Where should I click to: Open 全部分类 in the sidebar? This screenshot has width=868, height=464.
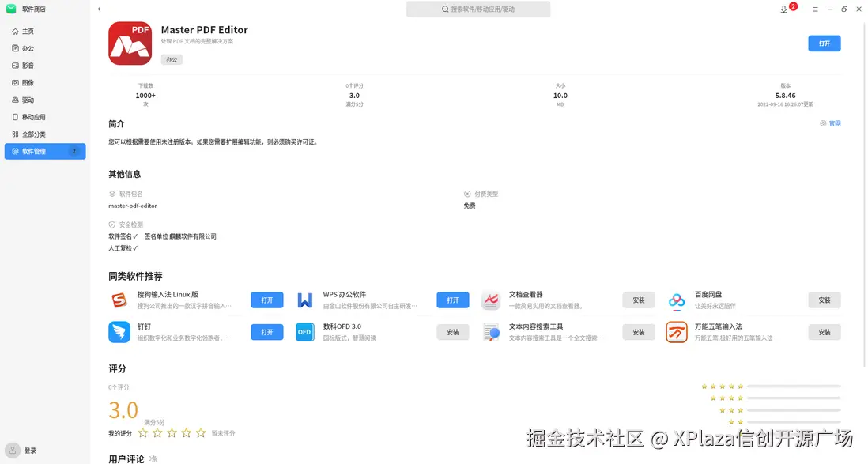click(x=45, y=134)
